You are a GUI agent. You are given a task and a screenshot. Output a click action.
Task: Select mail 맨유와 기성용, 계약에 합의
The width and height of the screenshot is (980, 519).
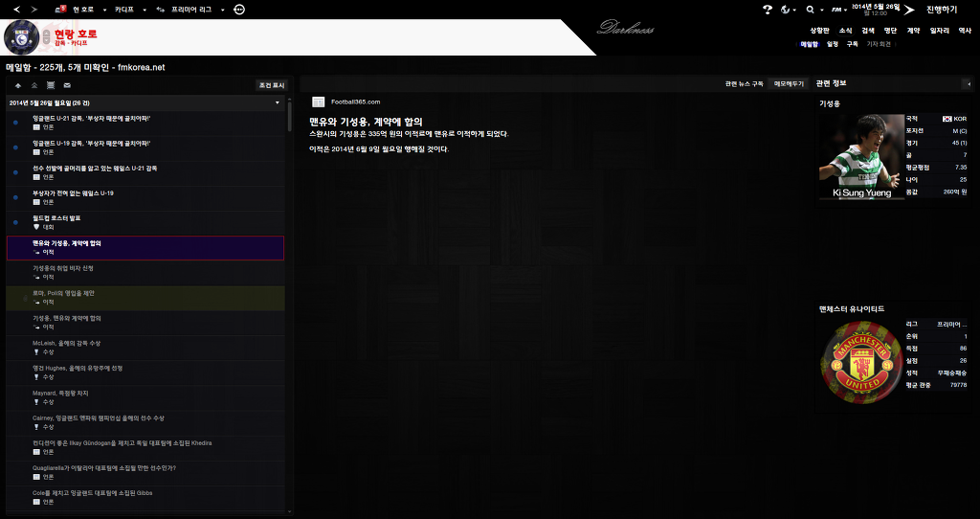tap(145, 248)
